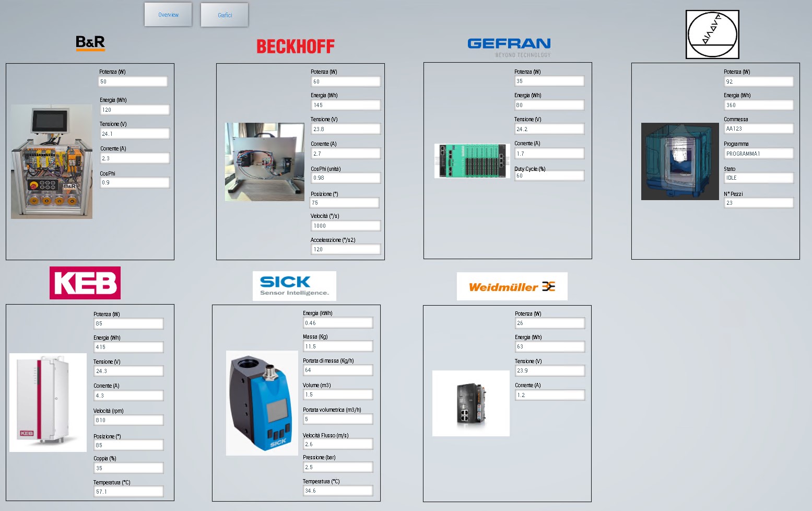Switch to the Grafici tab
Viewport: 812px width, 511px height.
tap(225, 15)
